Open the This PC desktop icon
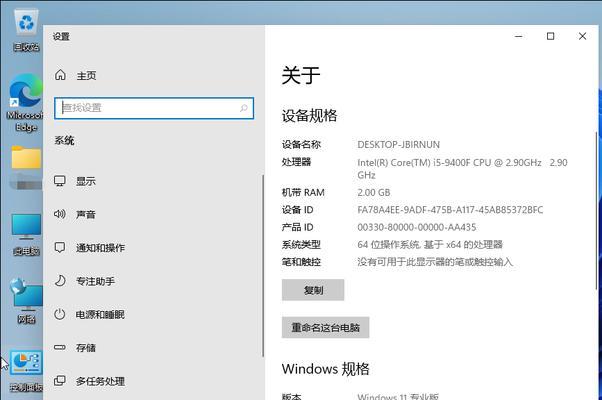Image resolution: width=602 pixels, height=400 pixels. pos(26,234)
